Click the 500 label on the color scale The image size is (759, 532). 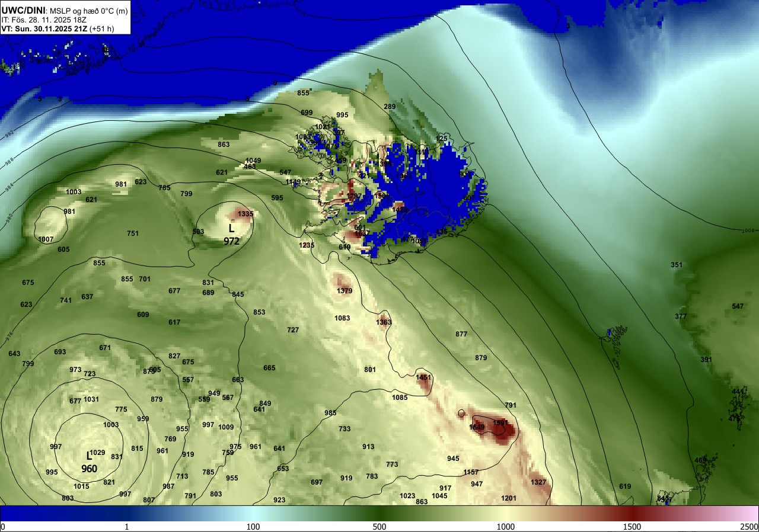coord(379,527)
